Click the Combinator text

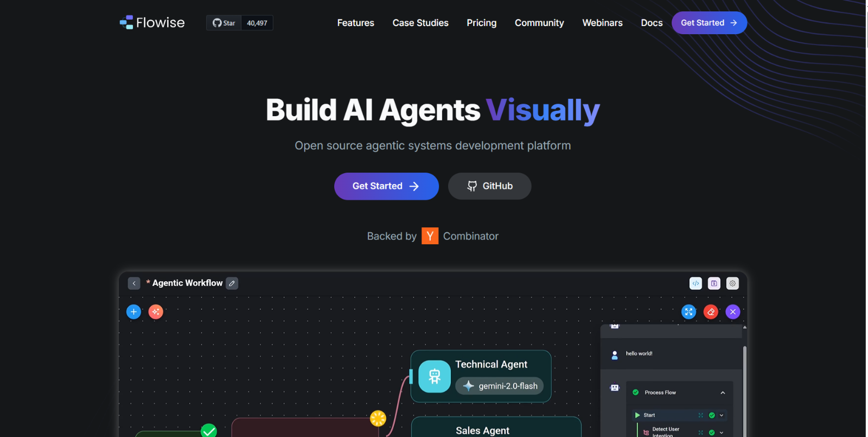470,236
